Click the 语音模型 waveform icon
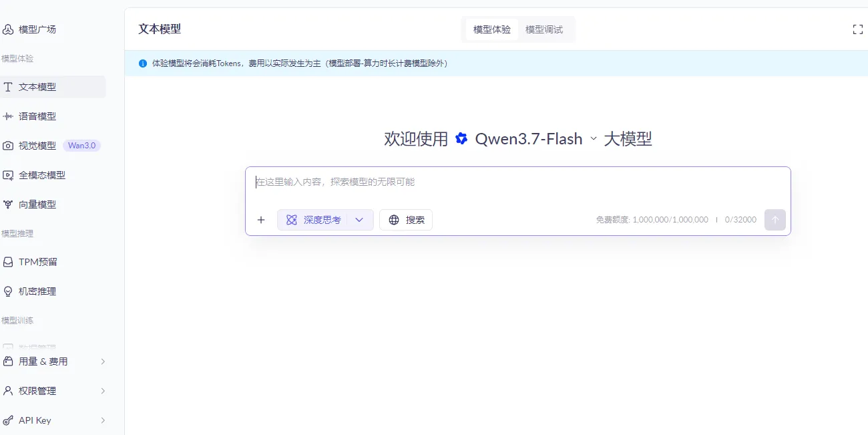868x435 pixels. [x=8, y=116]
